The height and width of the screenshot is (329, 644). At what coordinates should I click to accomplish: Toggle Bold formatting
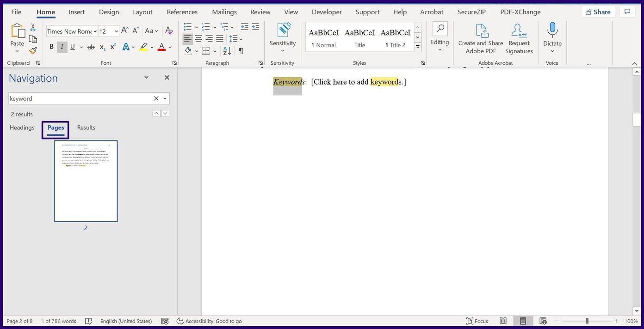(x=51, y=47)
